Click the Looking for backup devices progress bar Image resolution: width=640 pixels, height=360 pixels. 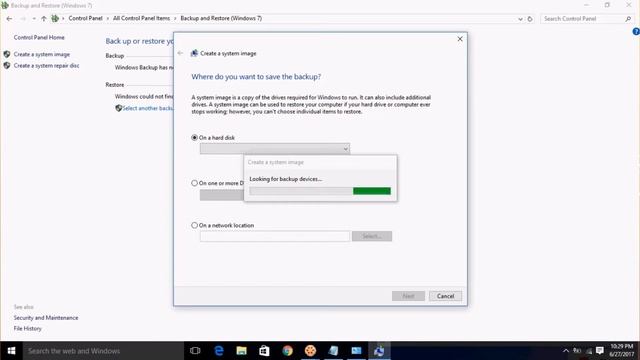click(320, 191)
